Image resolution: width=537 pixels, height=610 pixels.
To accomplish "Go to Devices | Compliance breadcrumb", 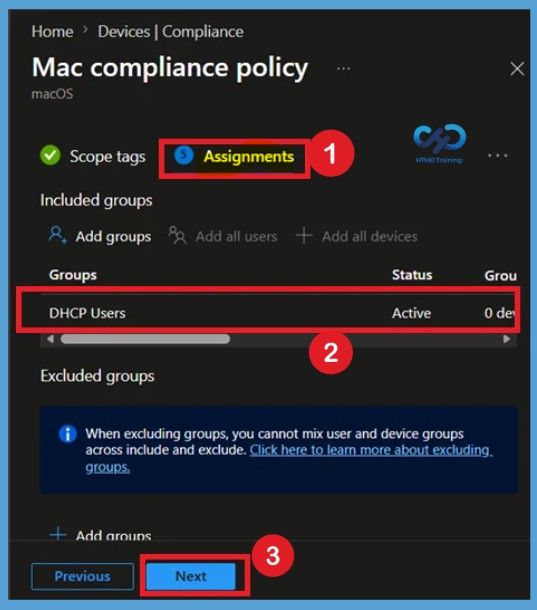I will point(170,32).
